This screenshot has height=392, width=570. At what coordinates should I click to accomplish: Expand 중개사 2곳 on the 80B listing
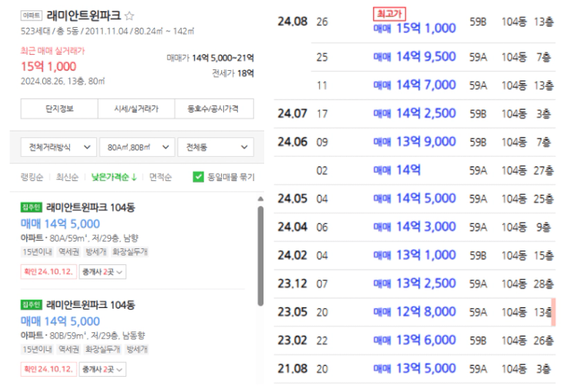102,369
